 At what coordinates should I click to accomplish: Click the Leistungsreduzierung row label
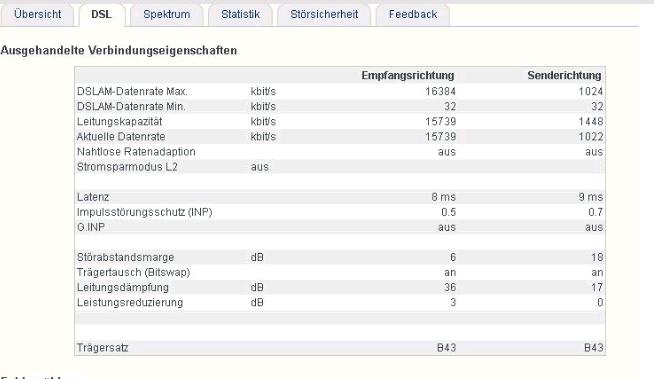pos(130,302)
